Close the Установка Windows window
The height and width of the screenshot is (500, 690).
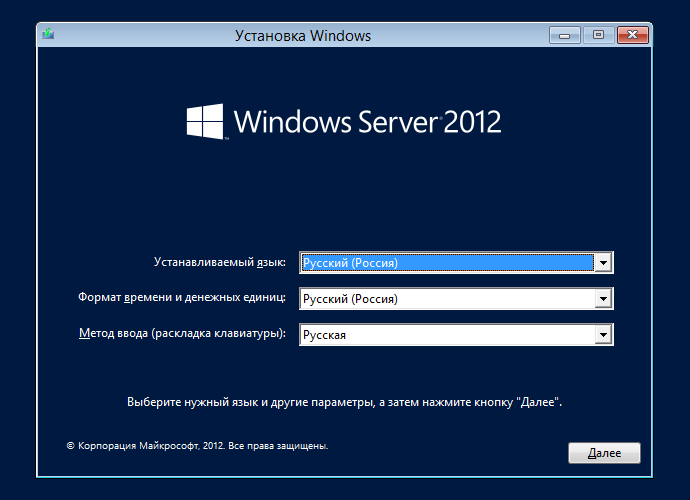[633, 35]
